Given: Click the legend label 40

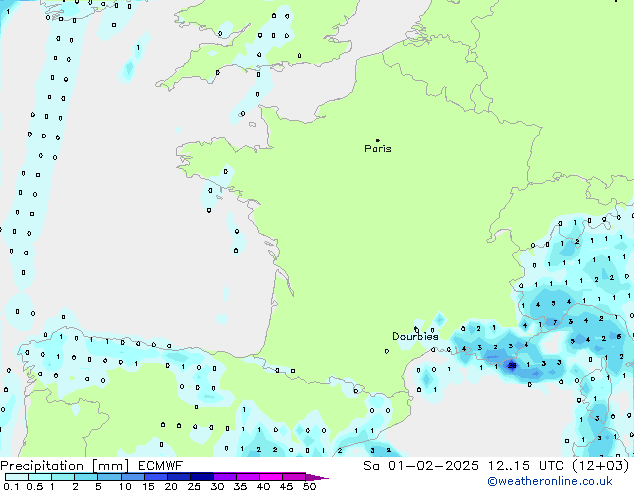Looking at the screenshot, I should (263, 486).
